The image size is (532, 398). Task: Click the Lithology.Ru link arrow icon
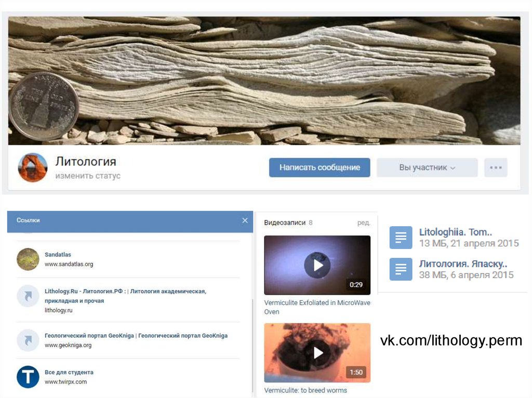click(x=28, y=296)
